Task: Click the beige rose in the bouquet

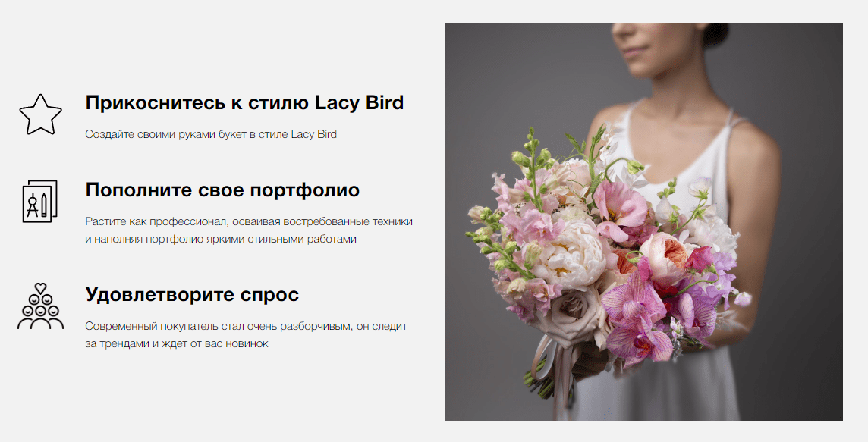Action: point(570,311)
